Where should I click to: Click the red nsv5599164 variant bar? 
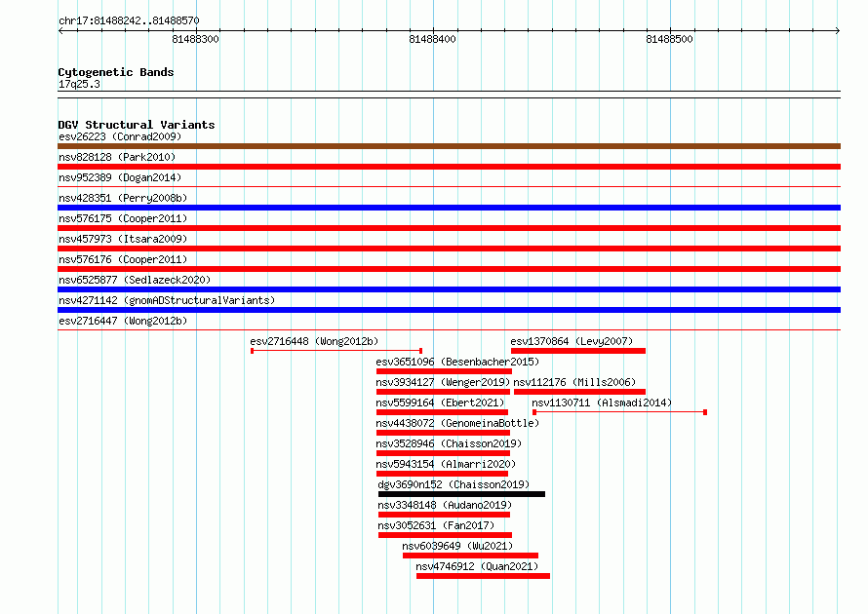point(442,412)
